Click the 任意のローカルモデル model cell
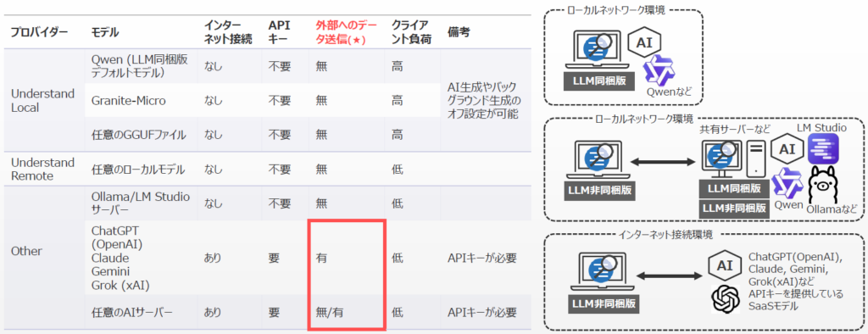The height and width of the screenshot is (334, 868). pyautogui.click(x=138, y=169)
